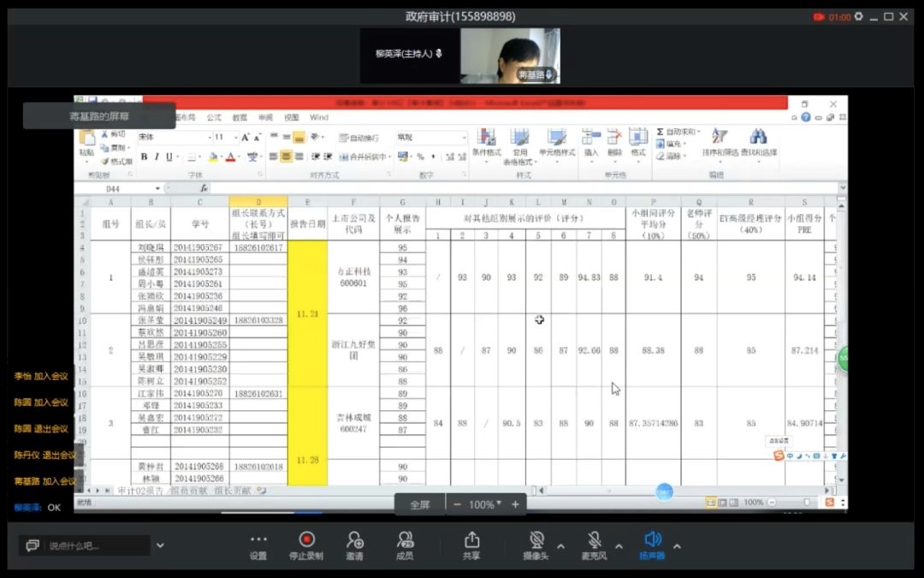Click Find and Select (查找和选择) binoculars icon

tap(758, 142)
